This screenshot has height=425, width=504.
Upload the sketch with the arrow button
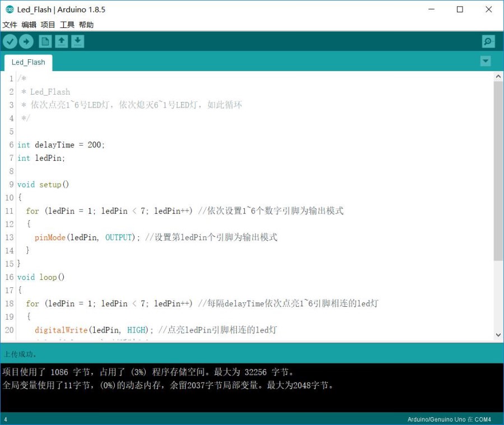26,41
